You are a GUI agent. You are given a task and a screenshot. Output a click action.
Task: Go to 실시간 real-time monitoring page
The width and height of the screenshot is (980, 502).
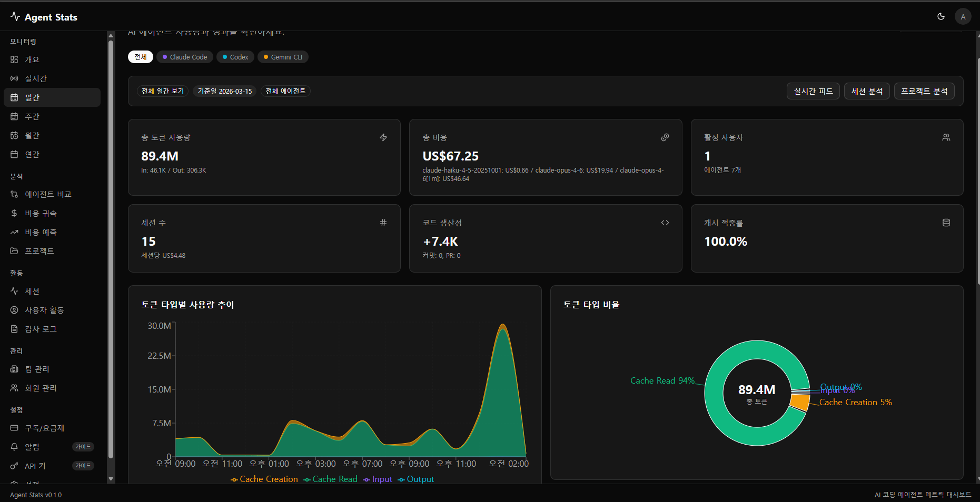tap(36, 78)
